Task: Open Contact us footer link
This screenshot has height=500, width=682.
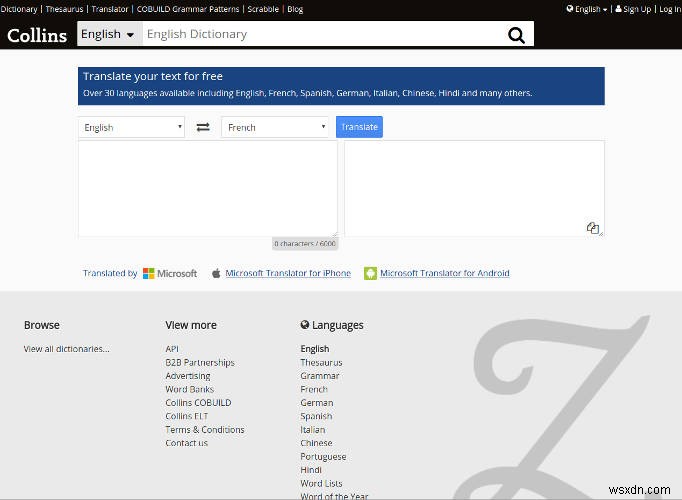Action: coord(186,443)
